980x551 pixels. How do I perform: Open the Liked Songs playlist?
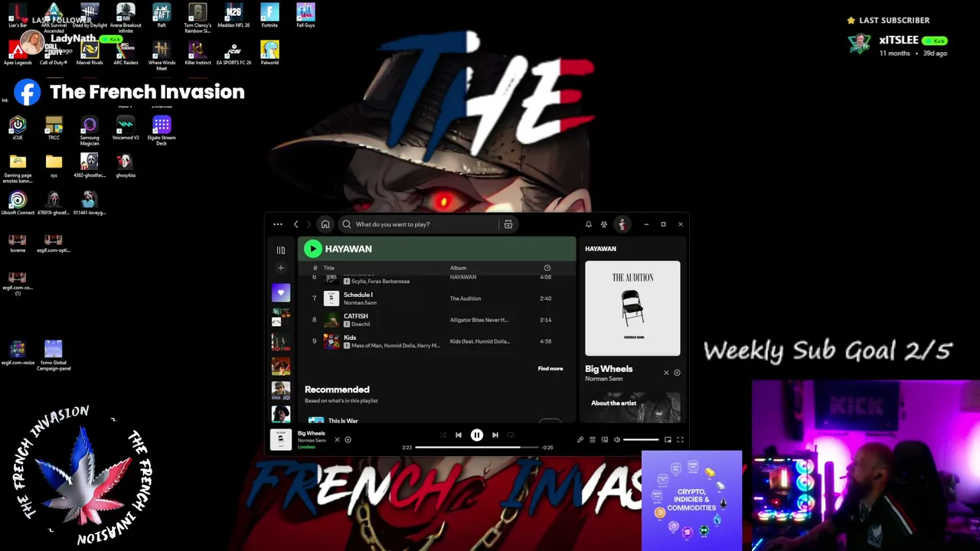[281, 292]
